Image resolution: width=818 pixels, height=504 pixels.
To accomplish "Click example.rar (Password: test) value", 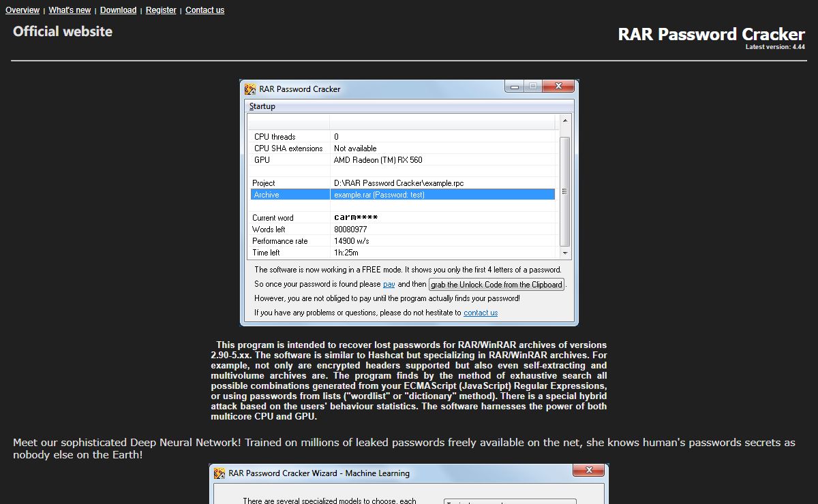I will (x=379, y=195).
